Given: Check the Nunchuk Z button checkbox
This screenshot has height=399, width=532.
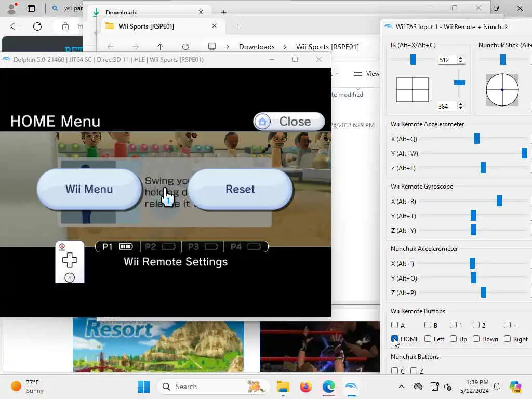Looking at the screenshot, I should [414, 370].
